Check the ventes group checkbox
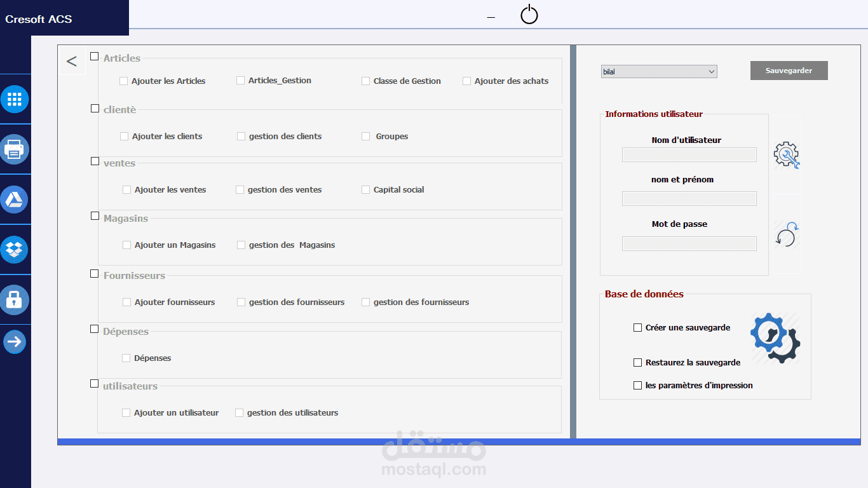 [x=95, y=161]
